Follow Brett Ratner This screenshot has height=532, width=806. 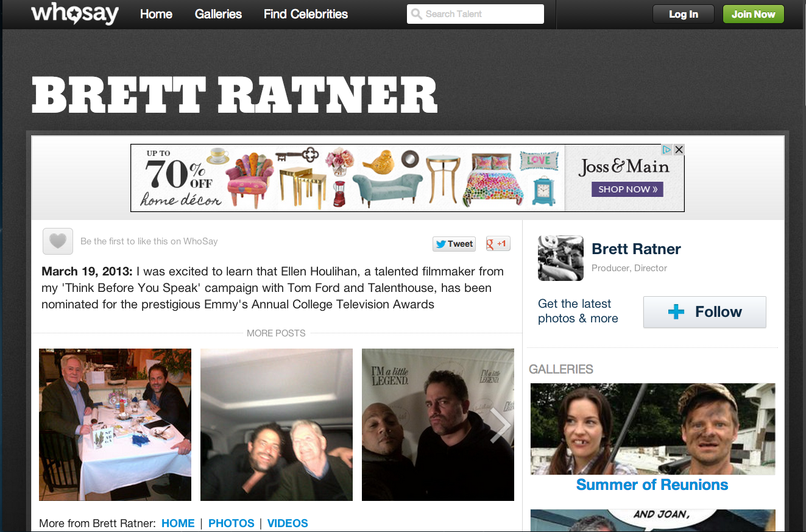[x=705, y=312]
